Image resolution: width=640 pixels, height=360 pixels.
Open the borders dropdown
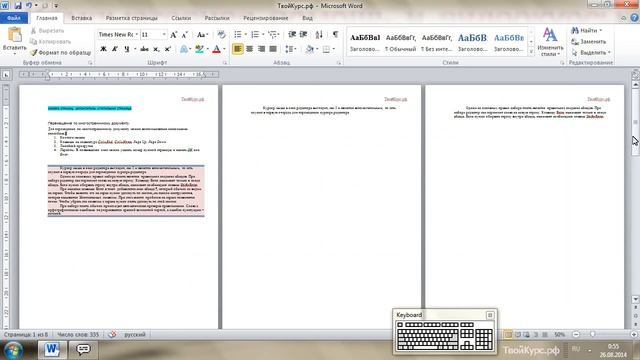click(333, 49)
